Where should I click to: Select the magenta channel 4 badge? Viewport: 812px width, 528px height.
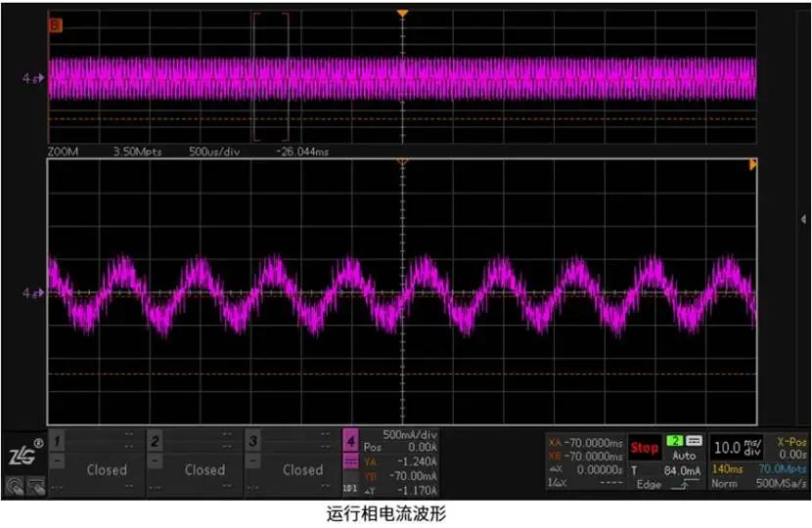point(350,442)
